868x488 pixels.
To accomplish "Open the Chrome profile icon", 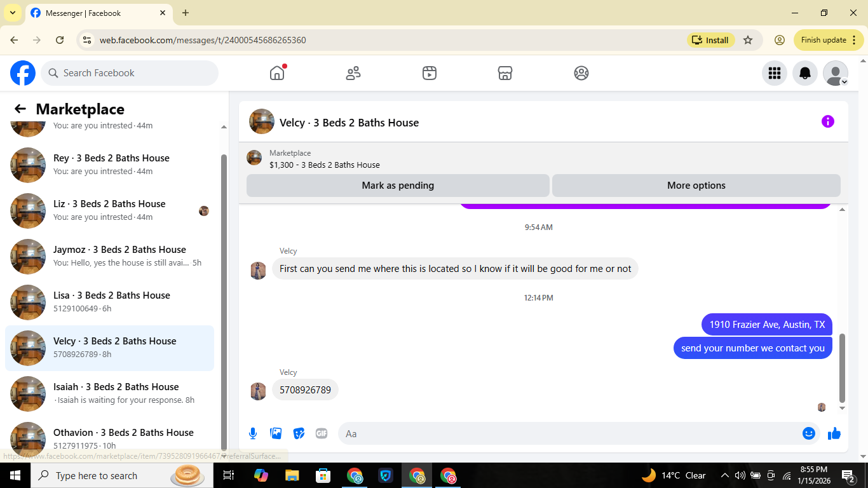I will point(780,40).
